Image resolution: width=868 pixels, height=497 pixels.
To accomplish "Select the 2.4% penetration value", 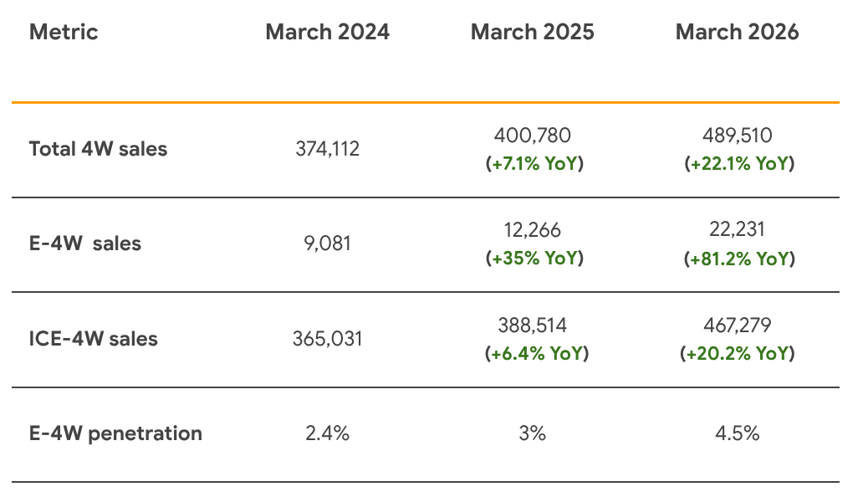I will [x=327, y=433].
